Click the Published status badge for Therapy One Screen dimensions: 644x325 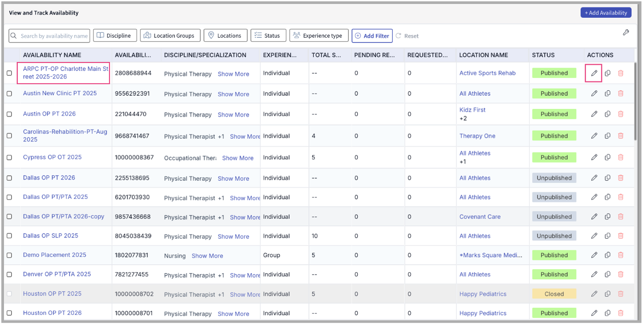click(554, 136)
